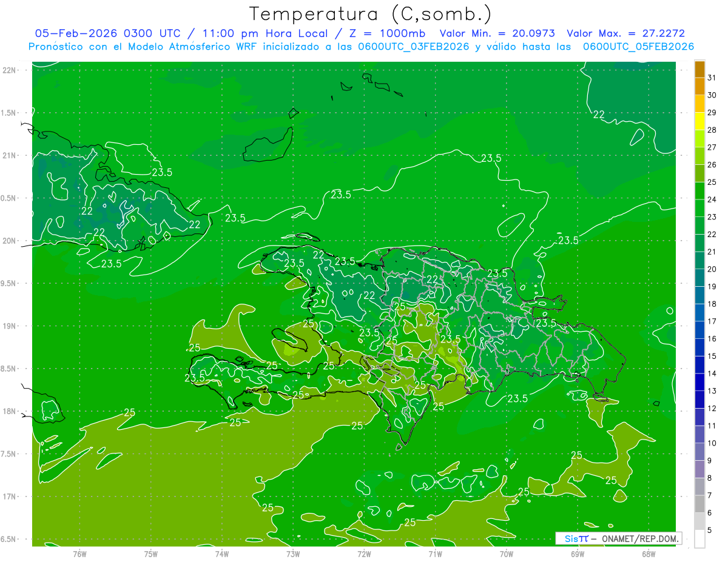This screenshot has height=562, width=728.
Task: Click the "75W" longitude axis label
Action: click(151, 554)
